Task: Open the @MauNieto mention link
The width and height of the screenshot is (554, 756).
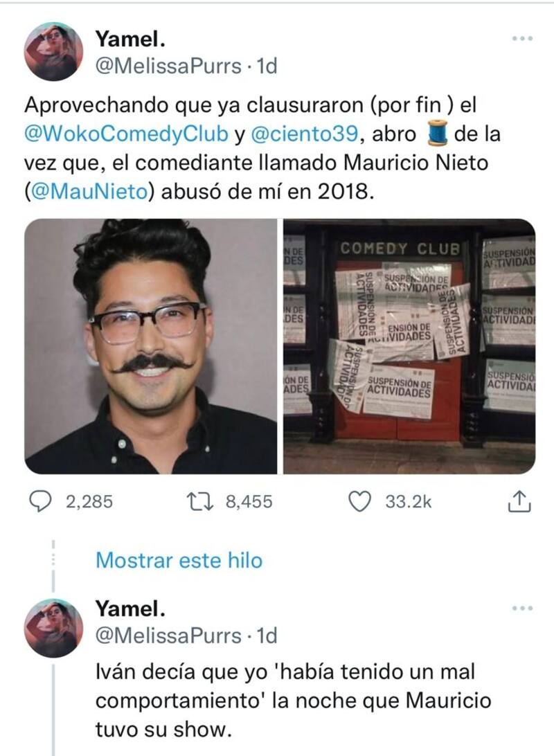Action: click(x=90, y=192)
